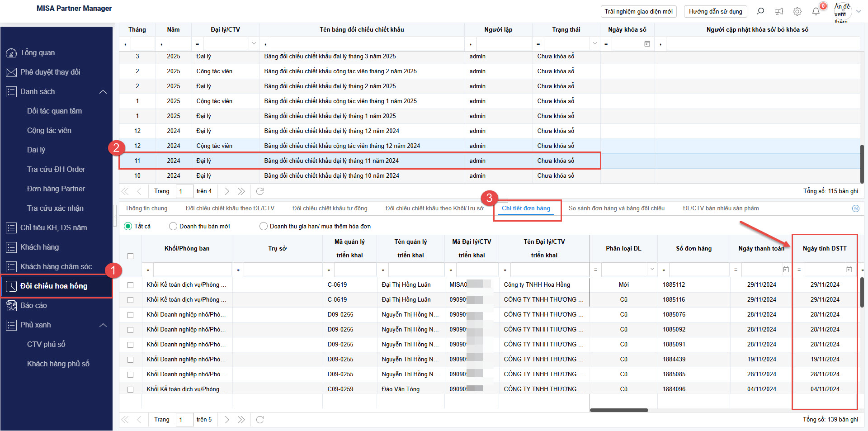Open the Đại lý/CTV filter dropdown
This screenshot has width=868, height=431.
point(254,44)
